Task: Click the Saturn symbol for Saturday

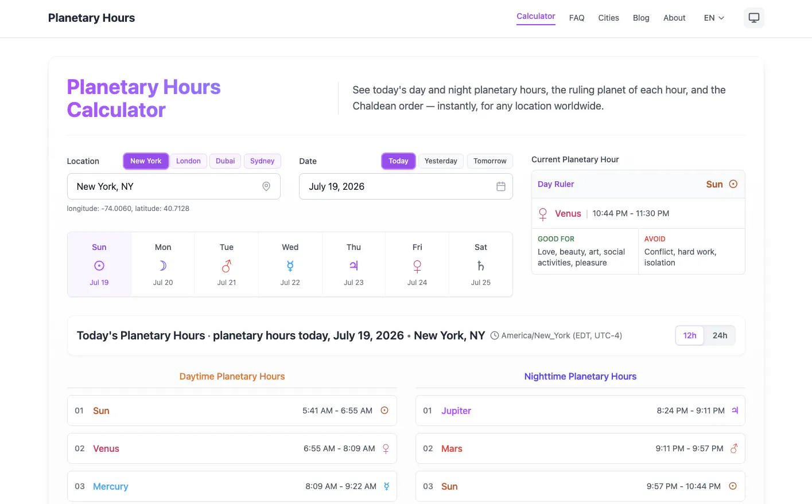Action: pos(481,265)
